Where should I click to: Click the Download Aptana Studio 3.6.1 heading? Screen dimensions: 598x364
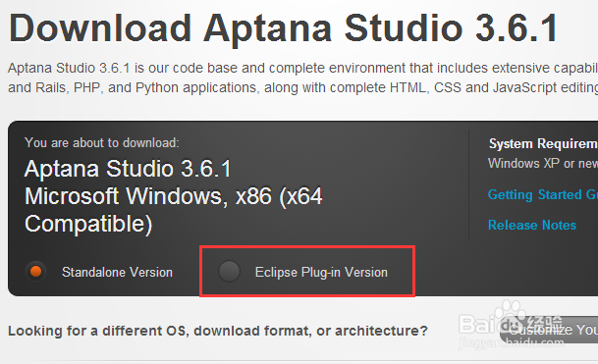(x=284, y=29)
